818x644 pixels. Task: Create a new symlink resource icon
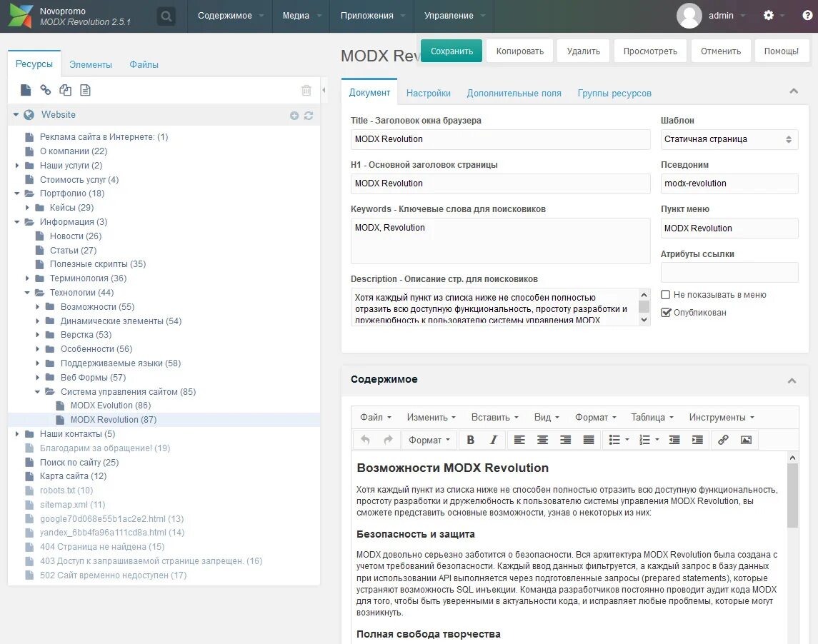tap(65, 90)
